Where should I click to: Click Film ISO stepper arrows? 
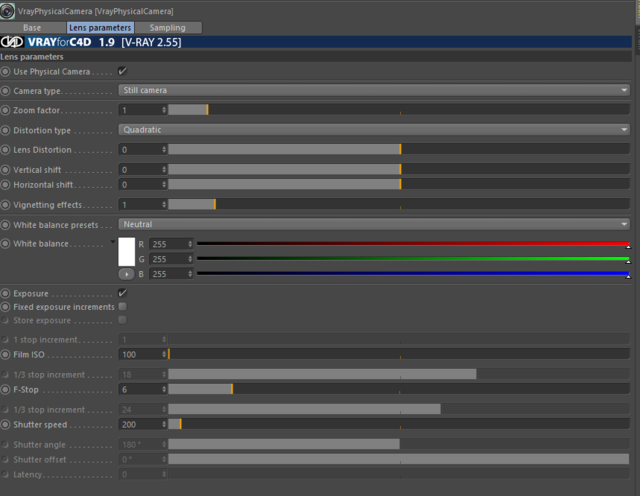coord(164,354)
